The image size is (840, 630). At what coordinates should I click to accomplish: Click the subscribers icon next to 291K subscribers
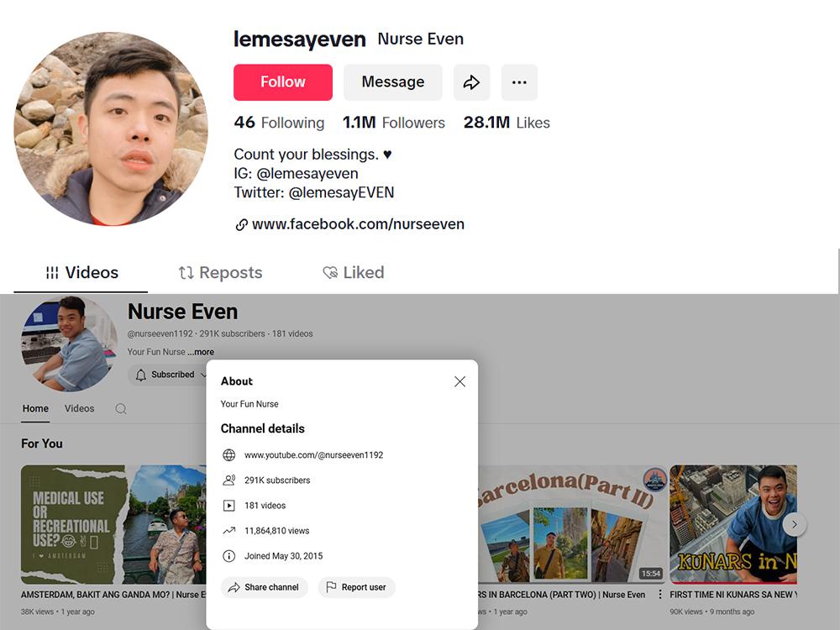pos(228,480)
